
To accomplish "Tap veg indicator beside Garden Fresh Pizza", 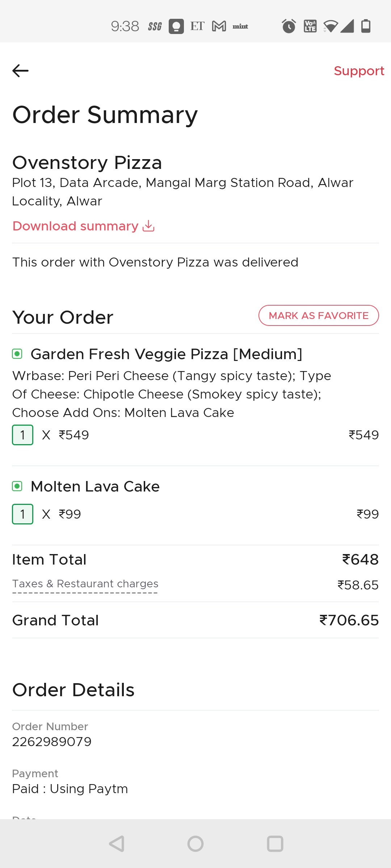I will point(17,354).
